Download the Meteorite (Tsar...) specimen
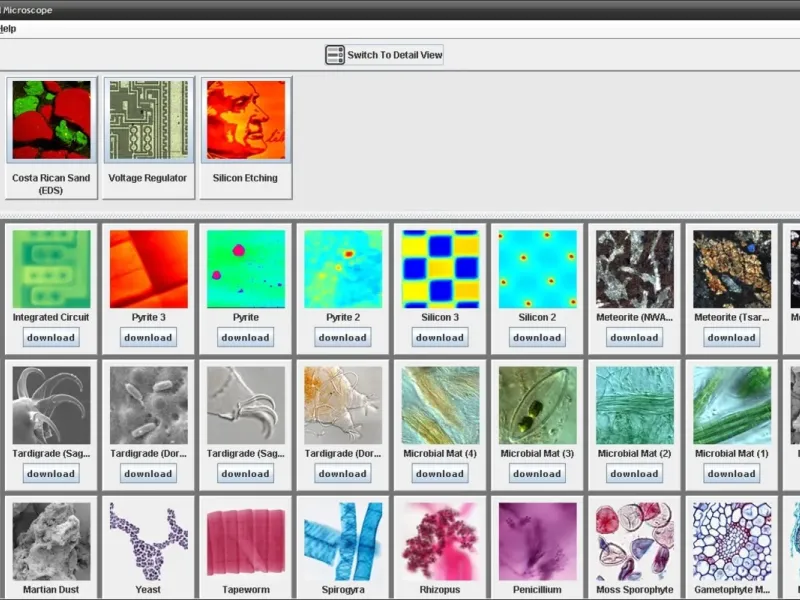Image resolution: width=800 pixels, height=600 pixels. coord(732,337)
